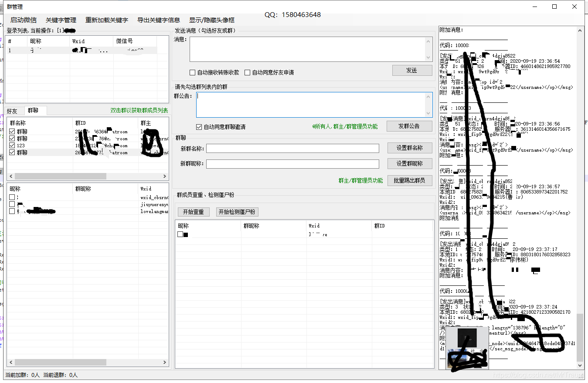Image resolution: width=588 pixels, height=383 pixels.
Task: Click the log panel scroll-down arrow
Action: 579,366
